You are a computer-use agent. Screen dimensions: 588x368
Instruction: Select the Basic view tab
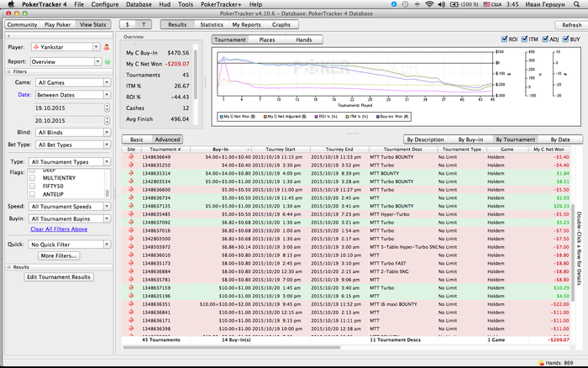tap(136, 139)
